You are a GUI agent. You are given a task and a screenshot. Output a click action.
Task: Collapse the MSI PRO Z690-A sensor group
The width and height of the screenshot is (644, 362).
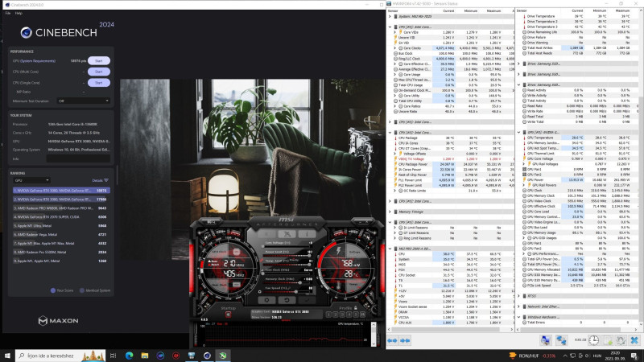pyautogui.click(x=390, y=249)
